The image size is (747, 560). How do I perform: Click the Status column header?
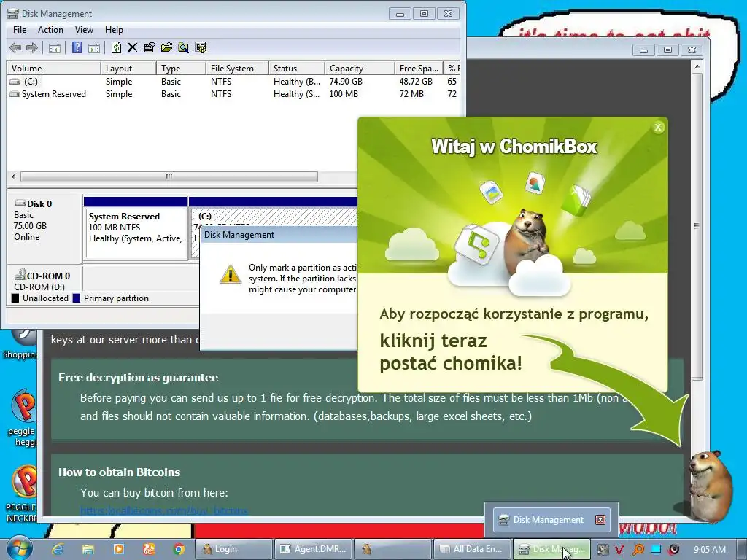point(296,68)
